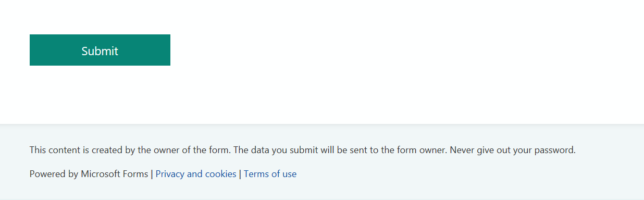Open the Terms of use link
Viewport: 644px width, 200px height.
pyautogui.click(x=270, y=174)
